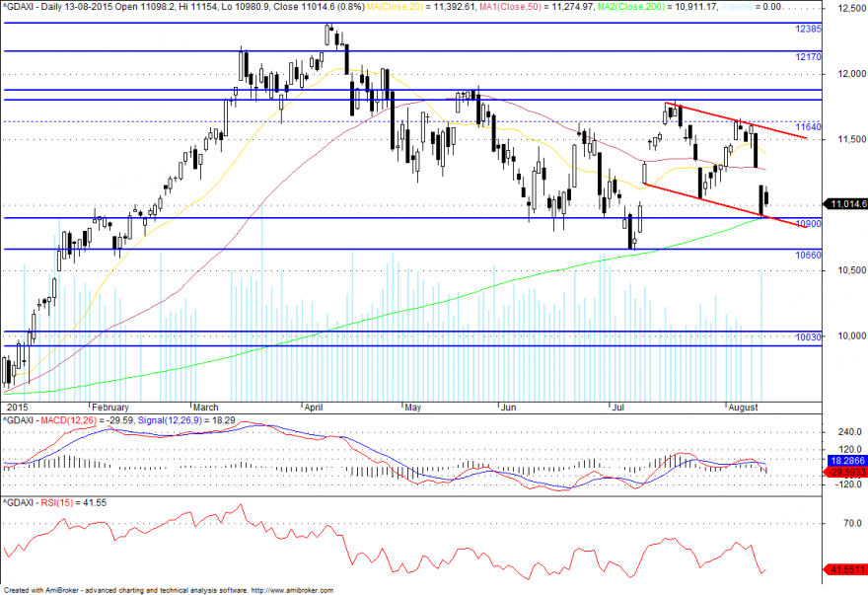Viewport: 868px width, 595px height.
Task: Click the Signal(12,26,9) pane label
Action: 170,420
